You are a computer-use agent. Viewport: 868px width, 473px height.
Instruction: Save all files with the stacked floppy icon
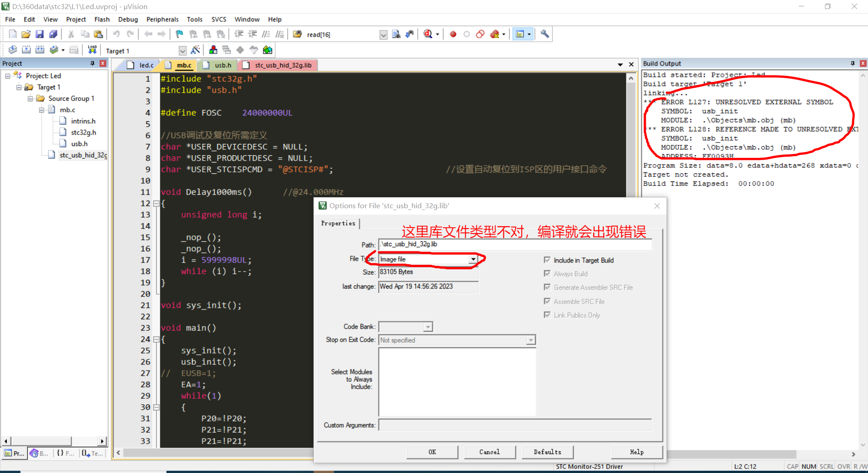(53, 34)
